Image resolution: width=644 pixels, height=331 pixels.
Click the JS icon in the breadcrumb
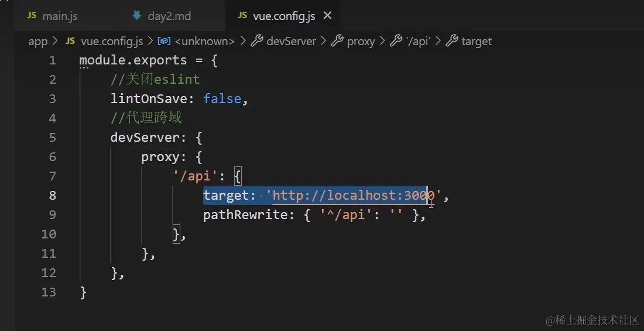point(71,41)
